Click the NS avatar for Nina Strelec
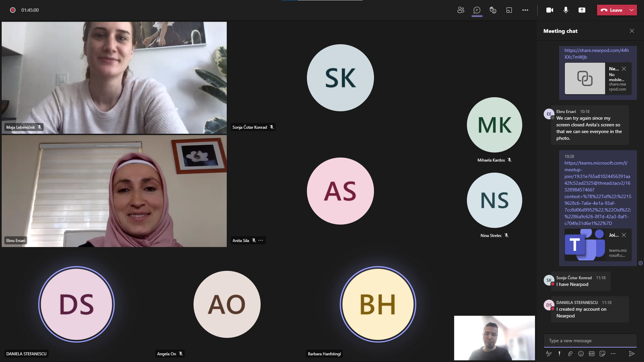644x362 pixels. (x=494, y=200)
